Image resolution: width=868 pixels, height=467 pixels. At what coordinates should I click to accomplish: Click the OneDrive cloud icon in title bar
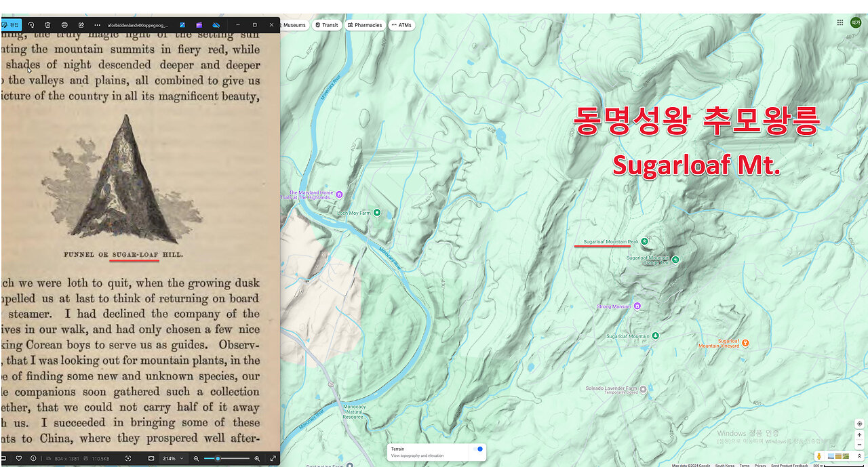click(216, 25)
